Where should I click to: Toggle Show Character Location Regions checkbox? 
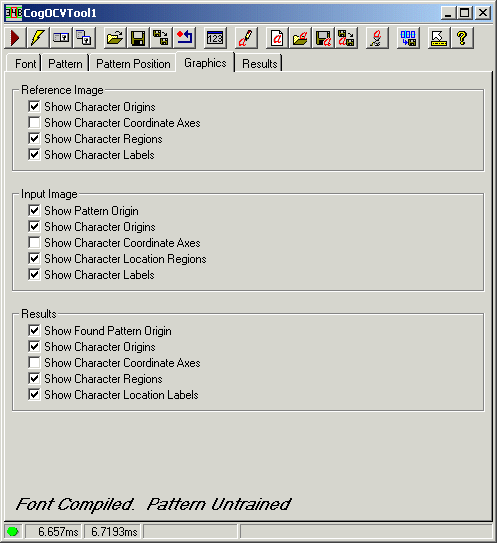pyautogui.click(x=34, y=258)
